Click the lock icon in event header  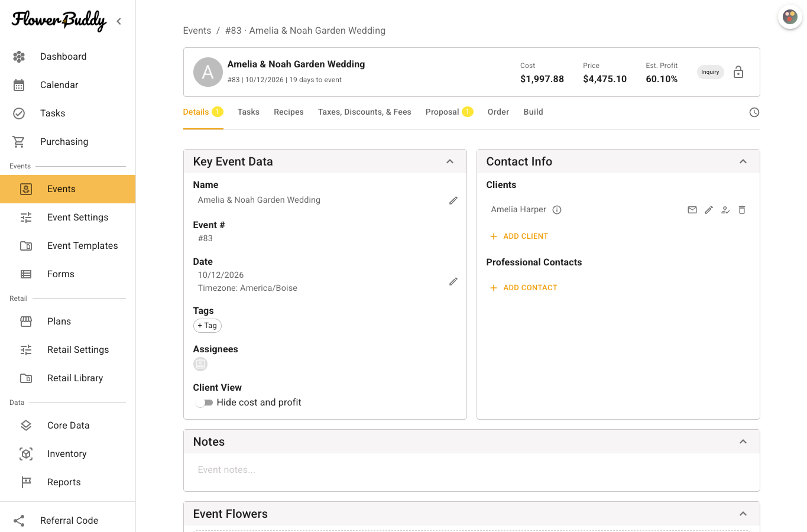point(738,72)
